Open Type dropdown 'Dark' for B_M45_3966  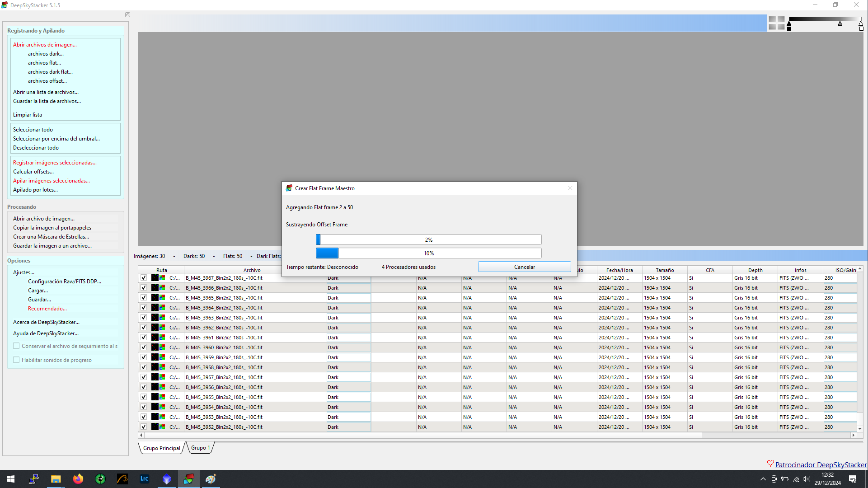[348, 288]
